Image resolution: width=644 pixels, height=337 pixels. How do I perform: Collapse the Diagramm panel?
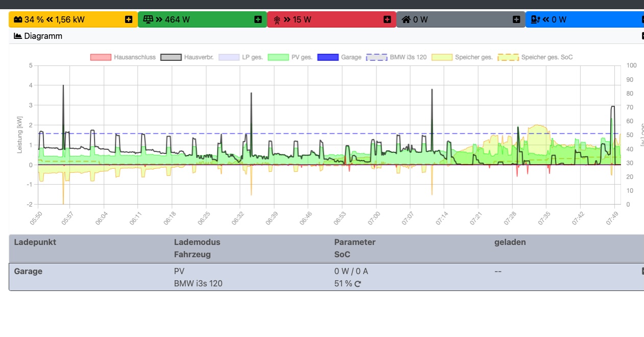click(x=642, y=36)
